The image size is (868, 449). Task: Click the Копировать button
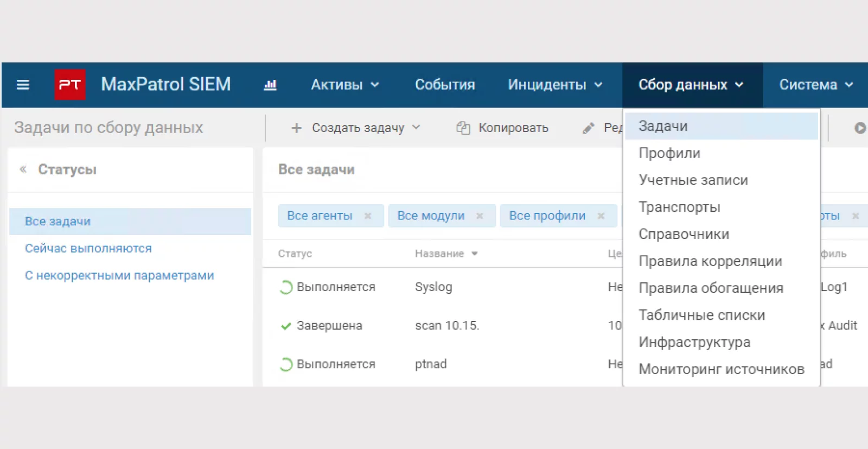point(502,128)
